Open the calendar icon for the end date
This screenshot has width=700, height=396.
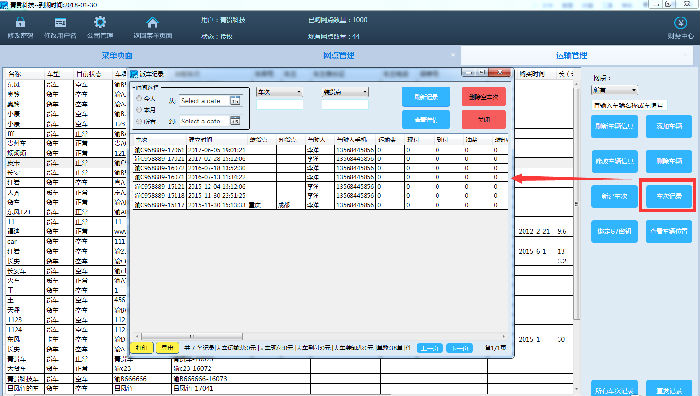pyautogui.click(x=235, y=121)
